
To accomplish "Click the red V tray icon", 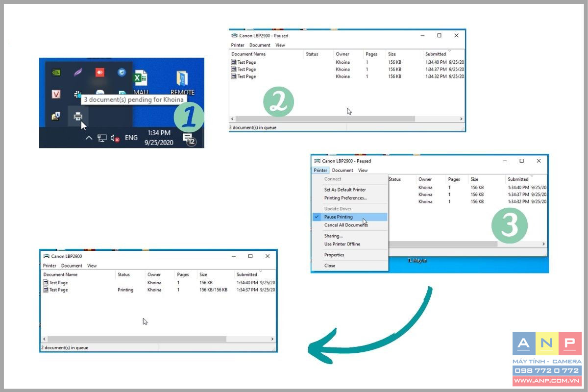I will [56, 94].
